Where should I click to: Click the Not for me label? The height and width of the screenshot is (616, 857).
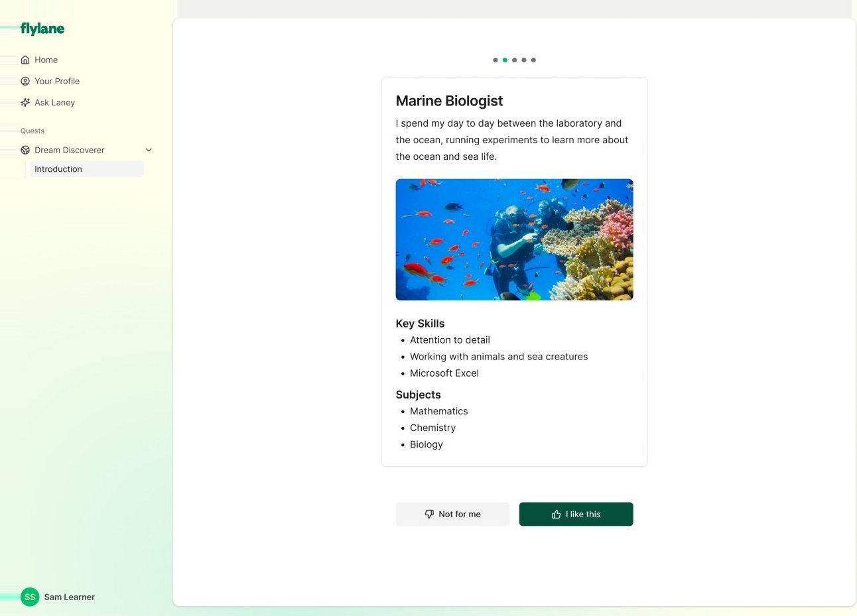coord(460,514)
